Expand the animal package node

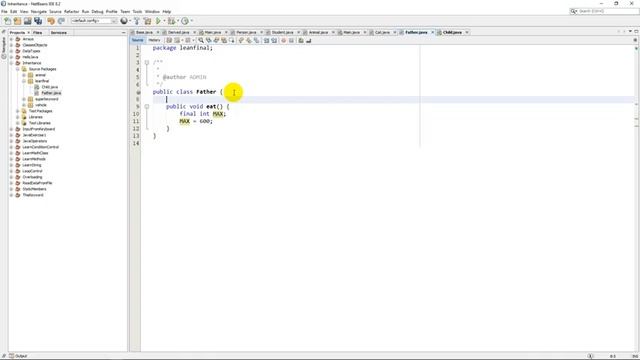[24, 75]
